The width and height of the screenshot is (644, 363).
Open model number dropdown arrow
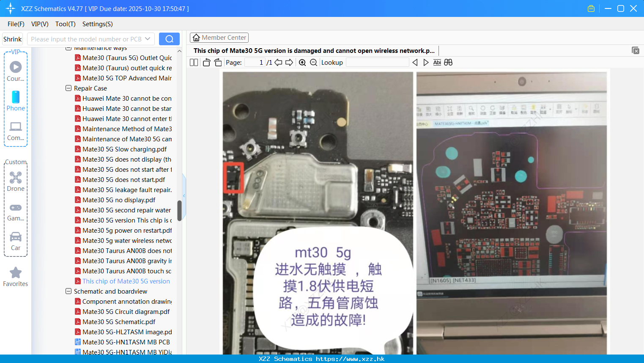pos(148,39)
